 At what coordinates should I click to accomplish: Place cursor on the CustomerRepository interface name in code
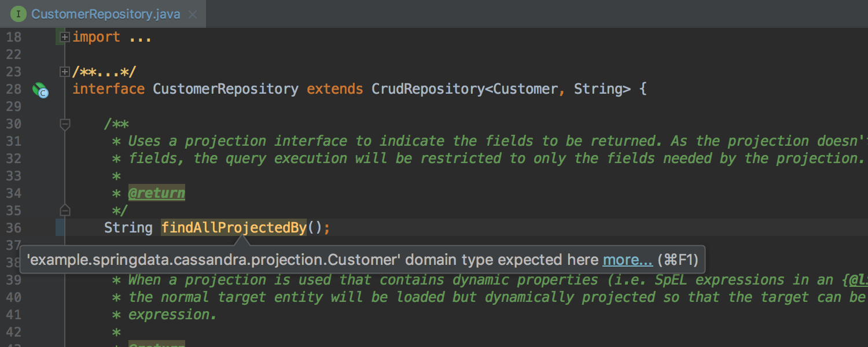coord(226,89)
